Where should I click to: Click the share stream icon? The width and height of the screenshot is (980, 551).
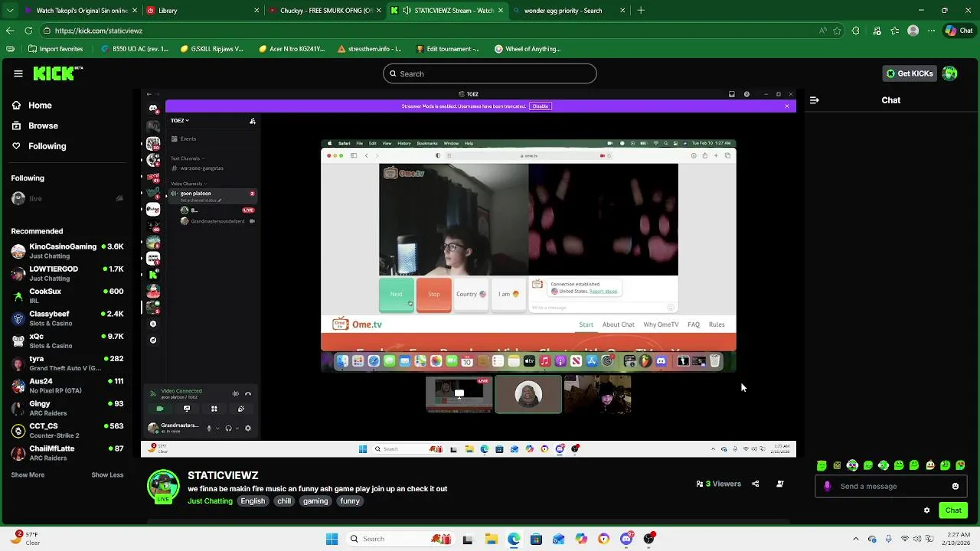click(x=756, y=484)
